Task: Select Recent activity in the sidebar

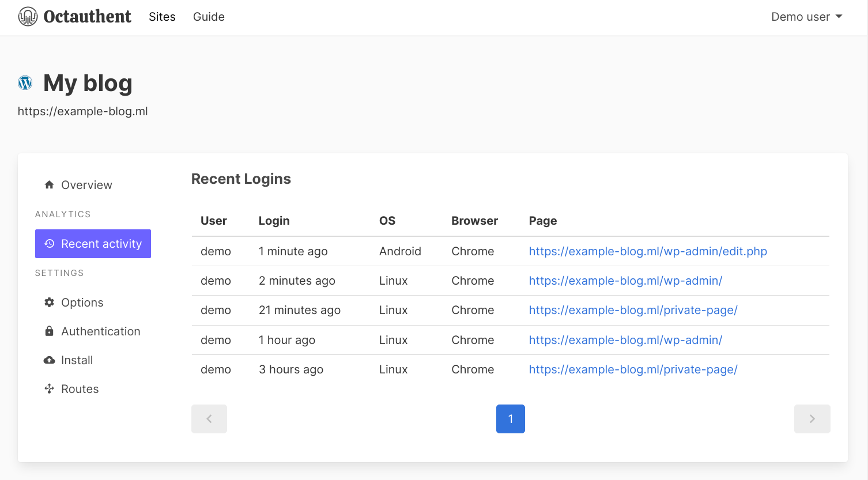Action: click(93, 244)
